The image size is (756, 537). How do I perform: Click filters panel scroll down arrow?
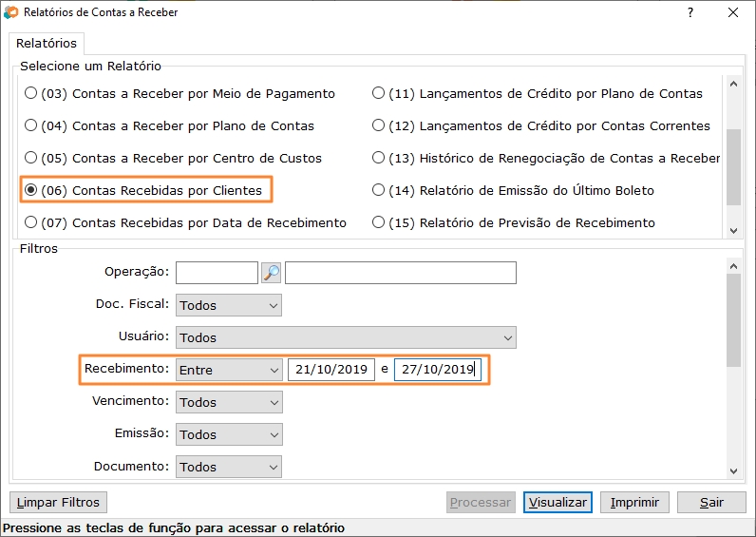pos(733,470)
